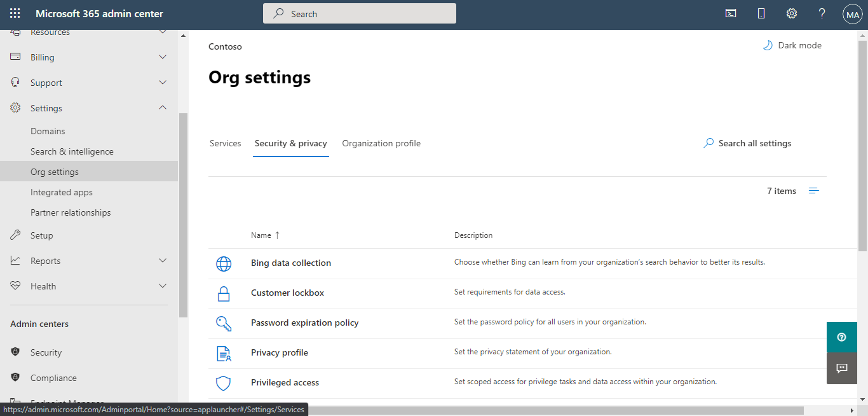Collapse the Settings section in the sidebar
Screen dimensions: 868x416
click(162, 107)
